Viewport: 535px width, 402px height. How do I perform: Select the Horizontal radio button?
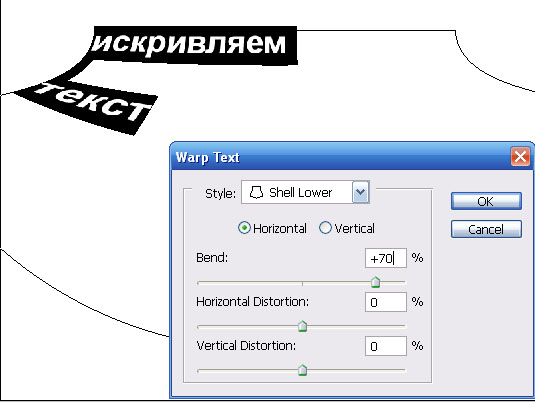click(x=244, y=228)
